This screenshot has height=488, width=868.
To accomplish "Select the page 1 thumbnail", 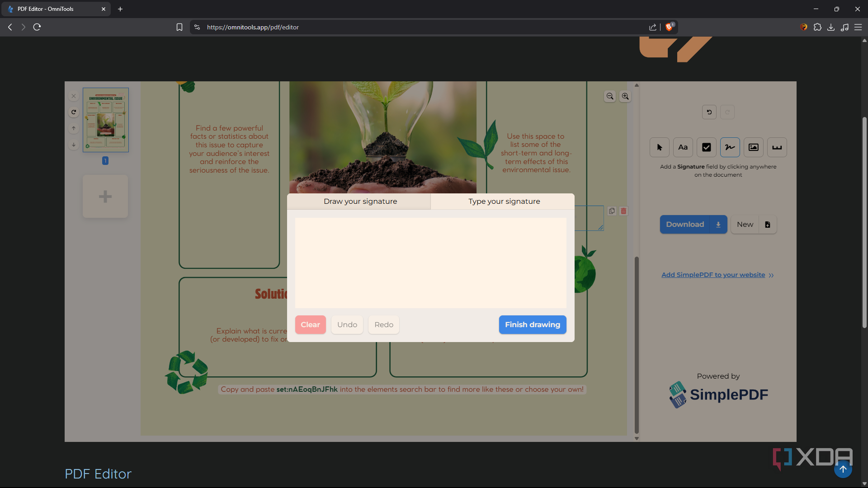I will click(106, 120).
